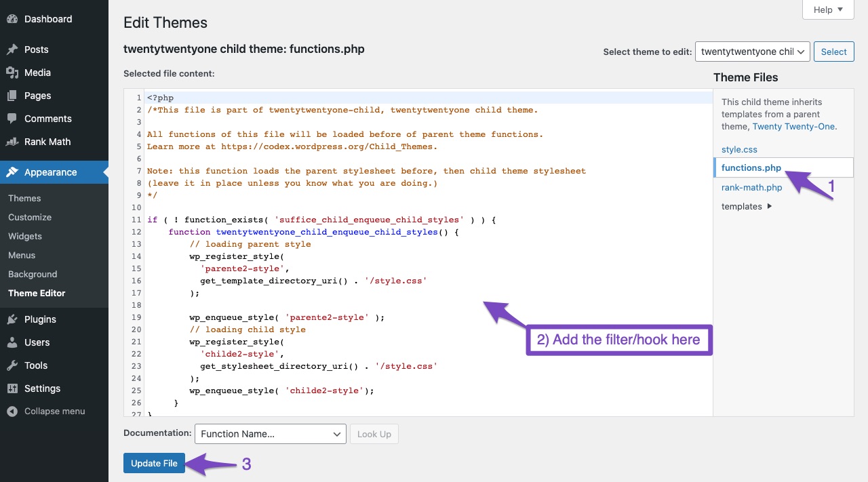Open Background submenu item
The image size is (868, 482).
(33, 274)
